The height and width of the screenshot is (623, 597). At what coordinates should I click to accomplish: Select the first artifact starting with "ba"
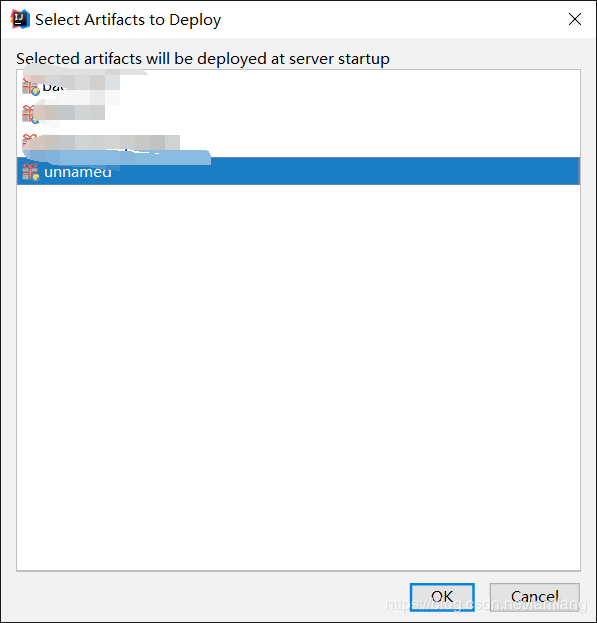[298, 86]
